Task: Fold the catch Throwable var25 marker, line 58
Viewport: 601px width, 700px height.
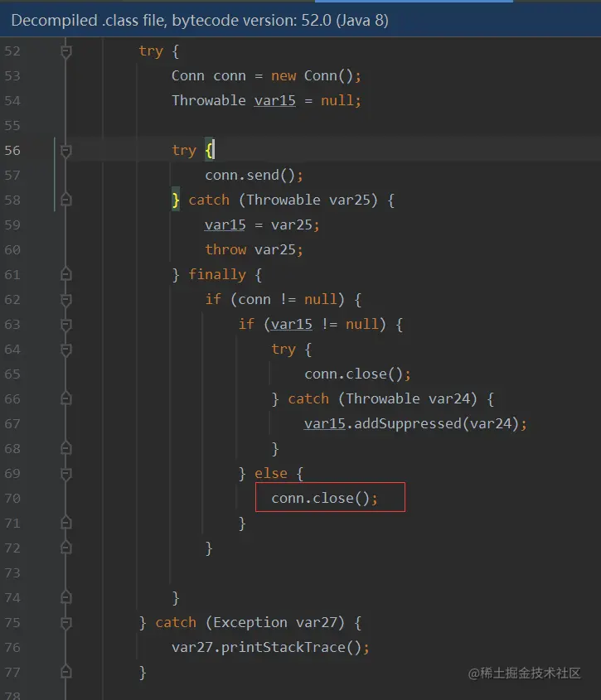Action: pyautogui.click(x=65, y=200)
